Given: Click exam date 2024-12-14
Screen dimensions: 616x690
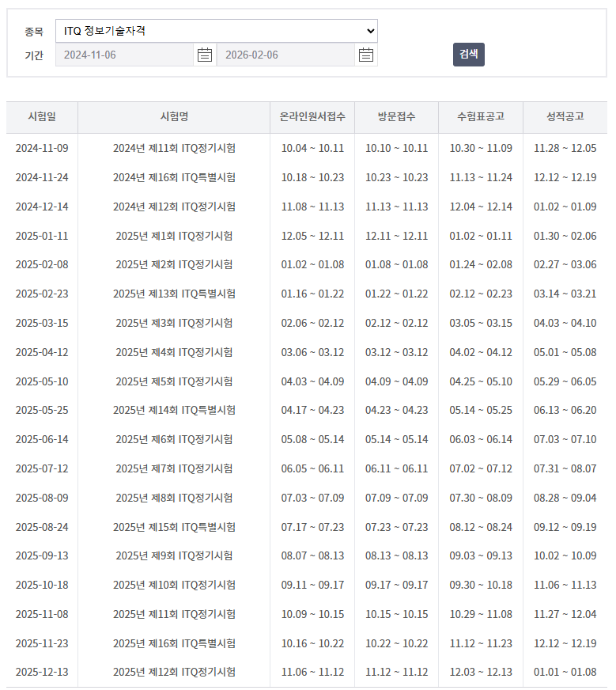Looking at the screenshot, I should pos(42,207).
